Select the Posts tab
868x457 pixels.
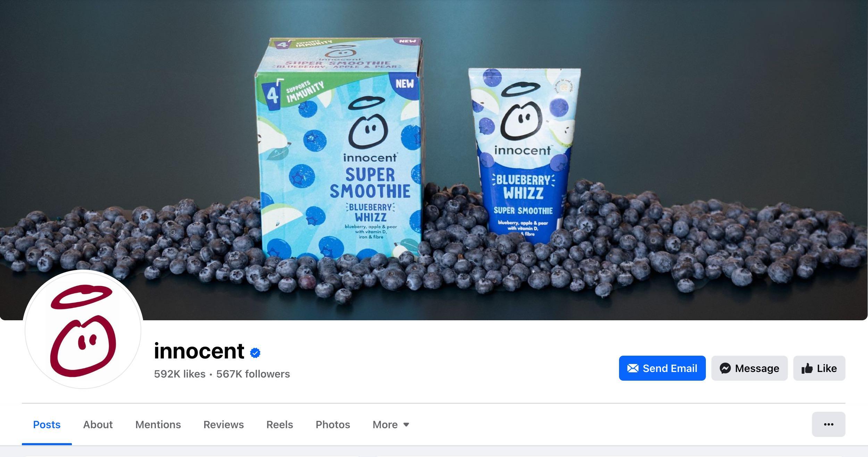tap(47, 425)
